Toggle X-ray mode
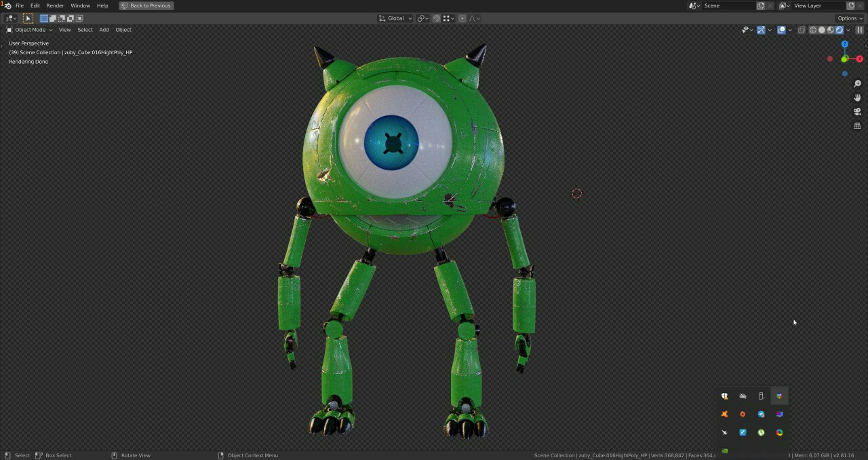The height and width of the screenshot is (460, 868). [802, 30]
